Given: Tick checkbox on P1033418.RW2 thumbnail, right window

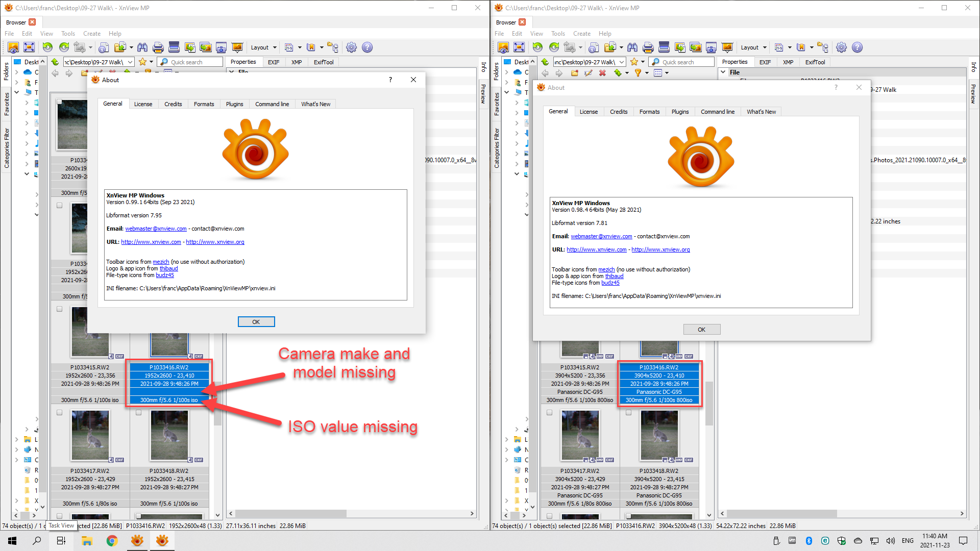Looking at the screenshot, I should point(629,413).
